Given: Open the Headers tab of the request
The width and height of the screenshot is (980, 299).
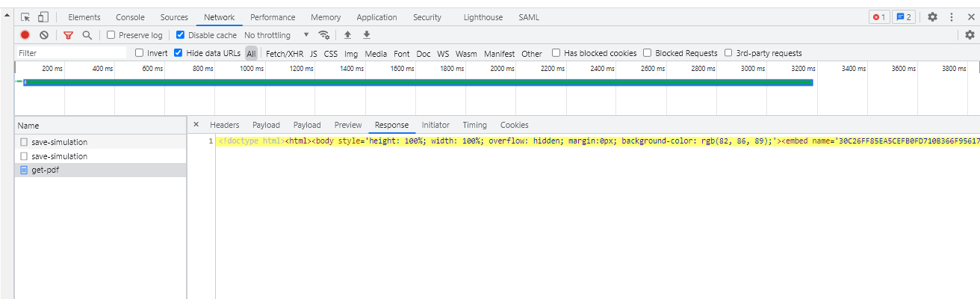Looking at the screenshot, I should click(225, 125).
